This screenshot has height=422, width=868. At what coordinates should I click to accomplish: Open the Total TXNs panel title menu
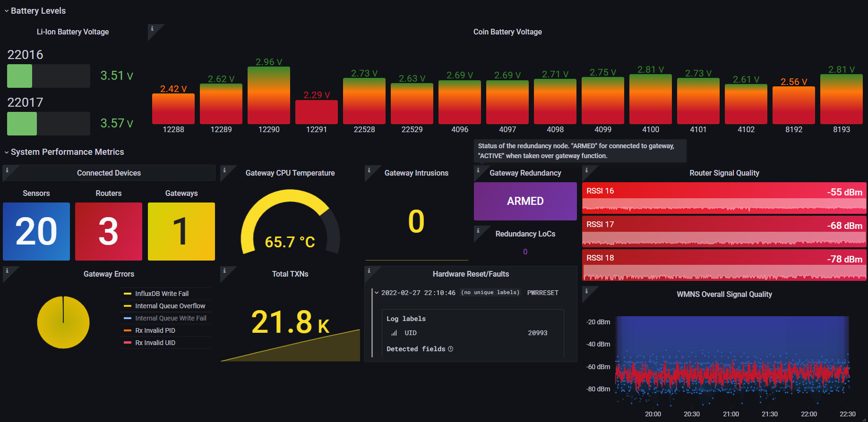pos(290,274)
